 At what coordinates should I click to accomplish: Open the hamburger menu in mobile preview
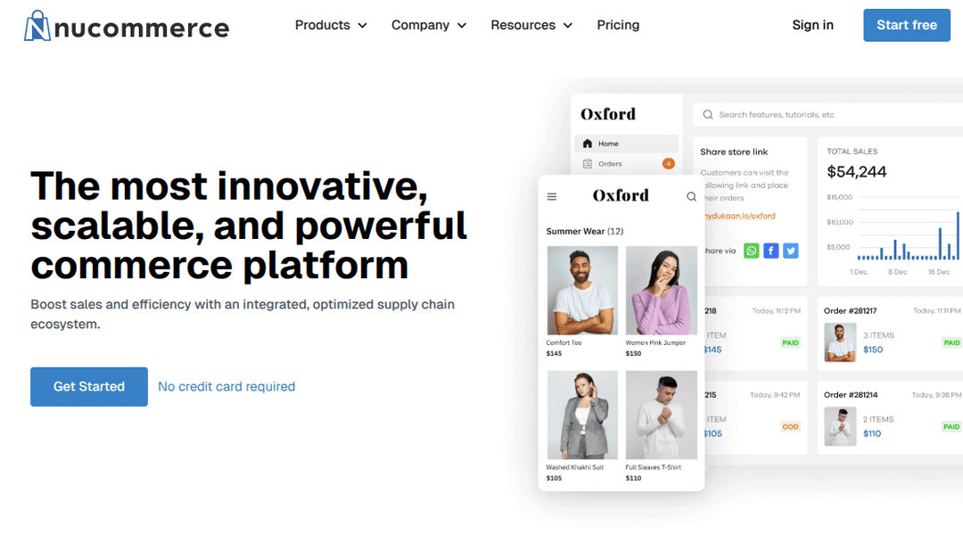click(552, 197)
